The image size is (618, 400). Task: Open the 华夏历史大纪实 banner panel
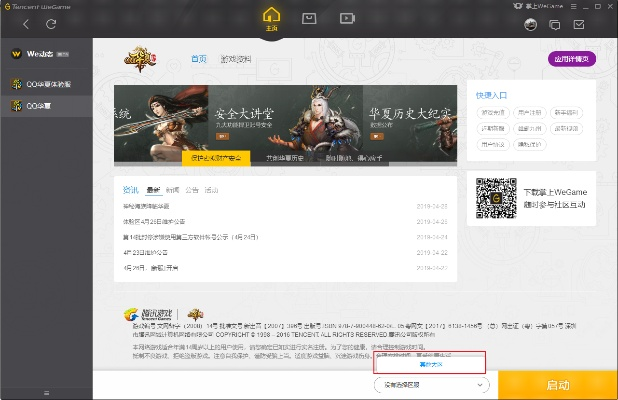pos(410,118)
